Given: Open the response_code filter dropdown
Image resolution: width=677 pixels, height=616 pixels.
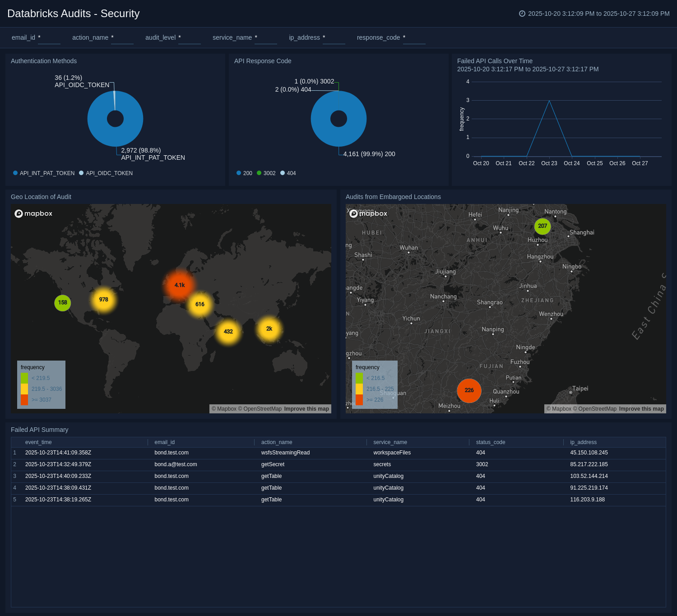Looking at the screenshot, I should click(x=415, y=40).
